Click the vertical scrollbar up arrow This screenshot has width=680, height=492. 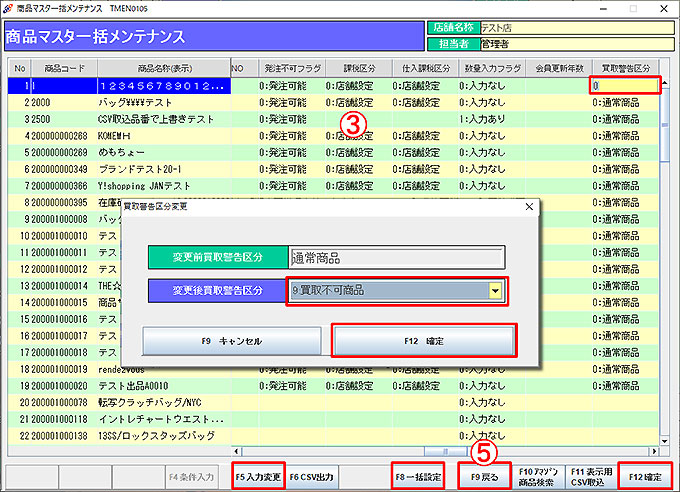(668, 66)
